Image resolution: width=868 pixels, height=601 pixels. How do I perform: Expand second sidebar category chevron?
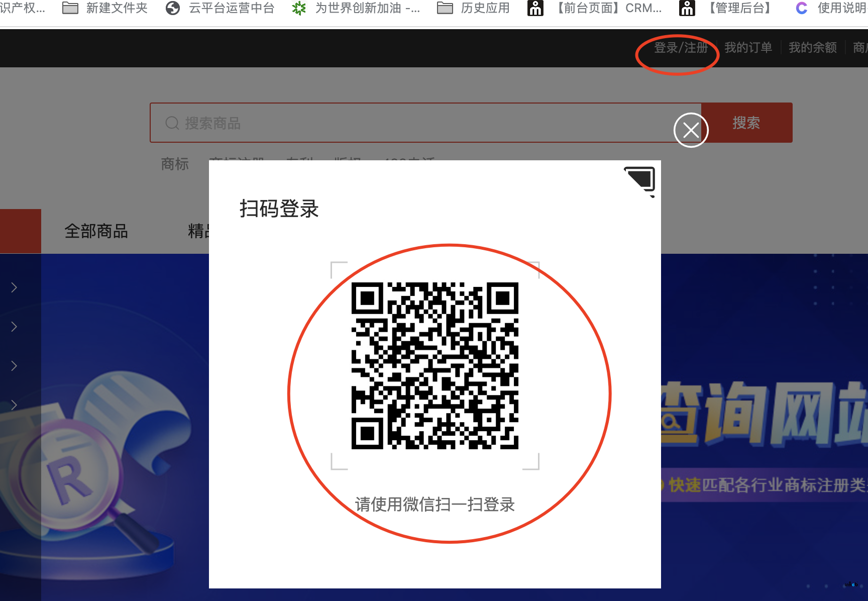pos(14,327)
